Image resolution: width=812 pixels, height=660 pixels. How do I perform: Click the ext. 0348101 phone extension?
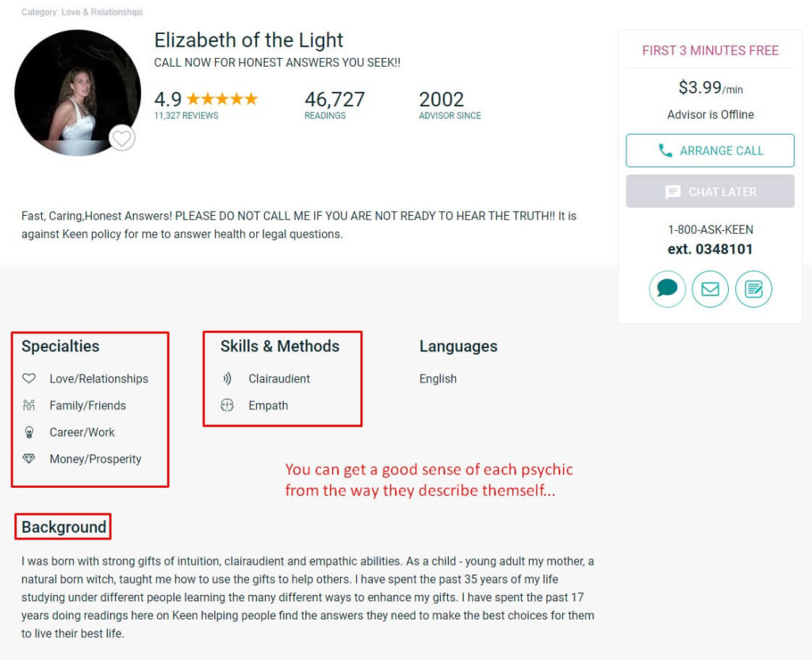click(710, 249)
